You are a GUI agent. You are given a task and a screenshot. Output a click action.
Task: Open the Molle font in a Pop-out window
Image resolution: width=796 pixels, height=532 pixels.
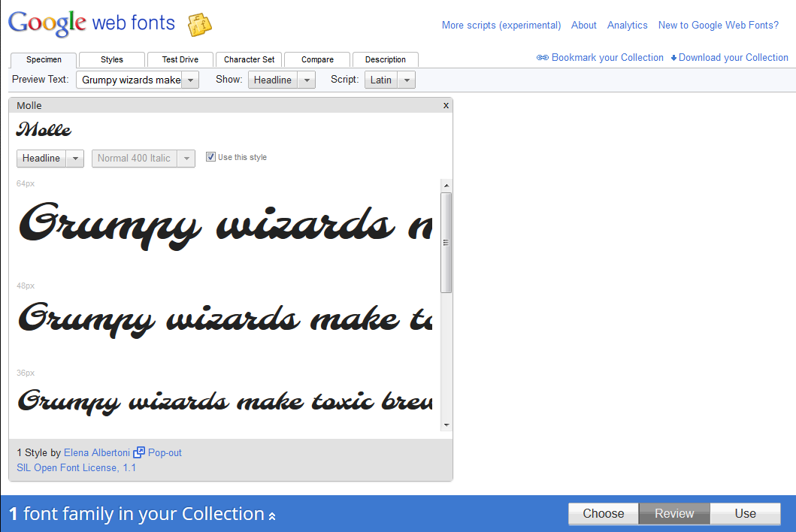pos(164,452)
